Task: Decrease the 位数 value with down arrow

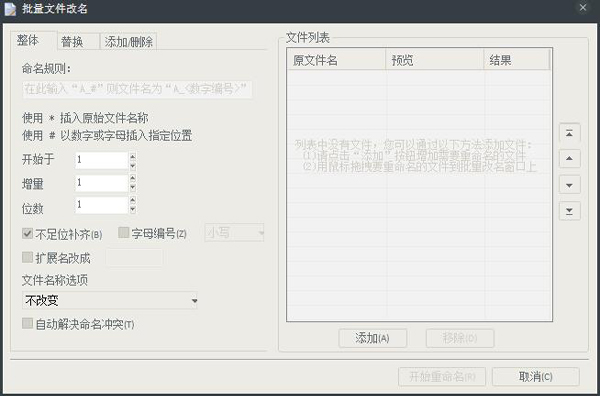Action: (133, 209)
